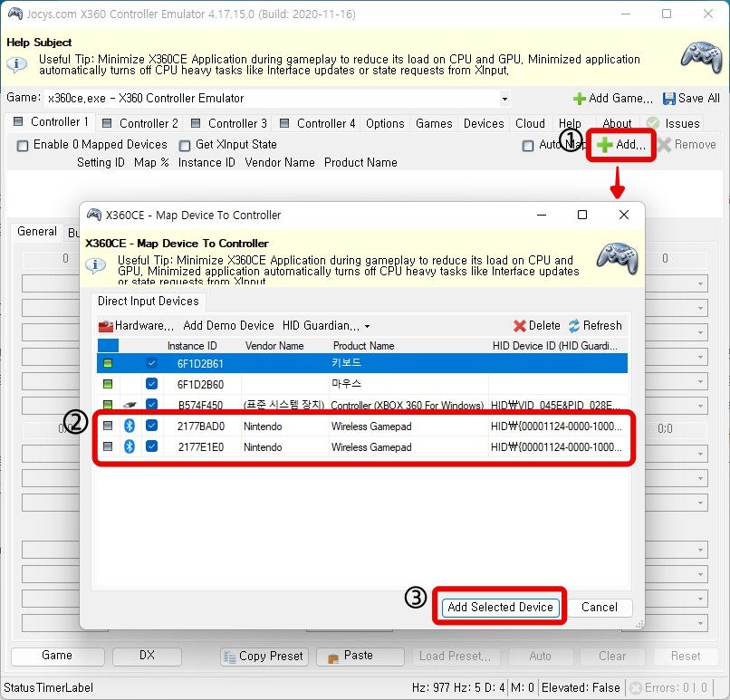Click Bluetooth icon of device 2177E1E0
This screenshot has height=700, width=730.
(x=130, y=446)
